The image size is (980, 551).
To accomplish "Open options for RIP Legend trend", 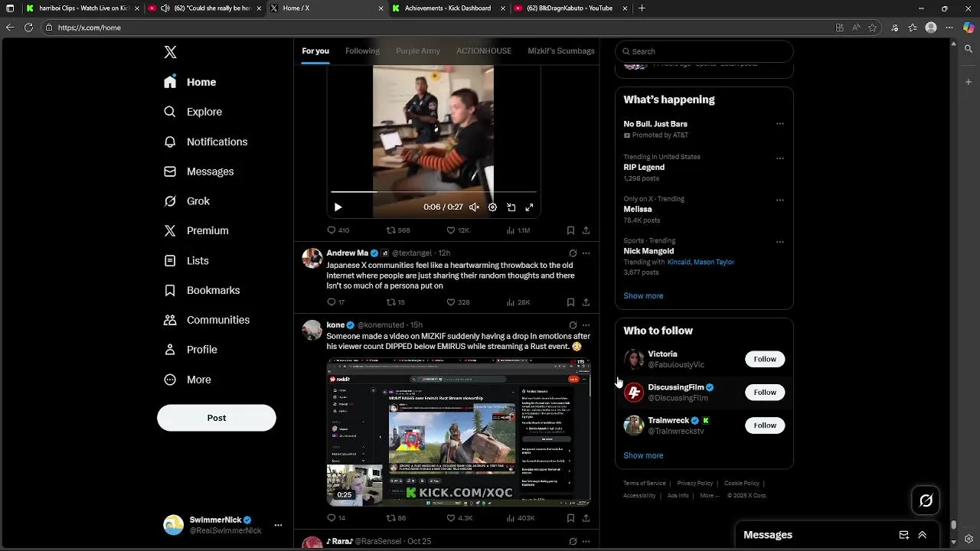I will tap(780, 158).
